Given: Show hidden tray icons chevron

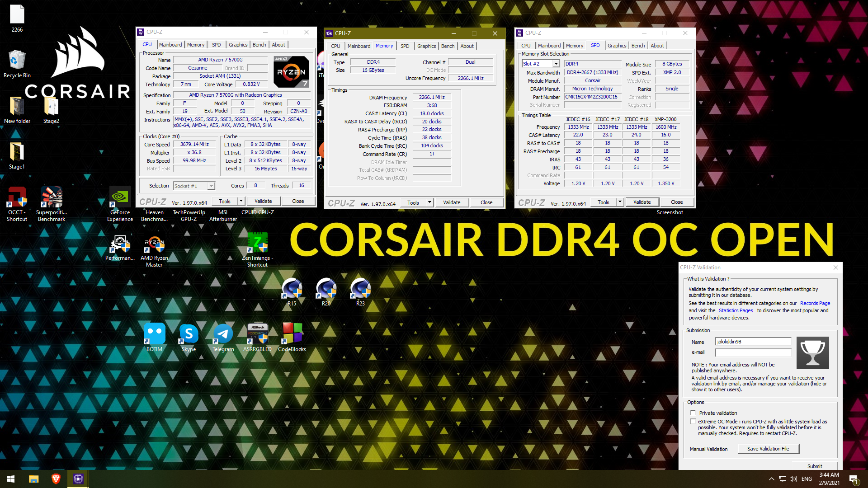Looking at the screenshot, I should coord(771,479).
